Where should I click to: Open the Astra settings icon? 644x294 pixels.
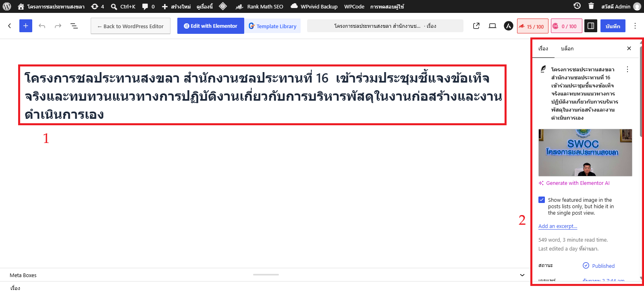pos(509,26)
